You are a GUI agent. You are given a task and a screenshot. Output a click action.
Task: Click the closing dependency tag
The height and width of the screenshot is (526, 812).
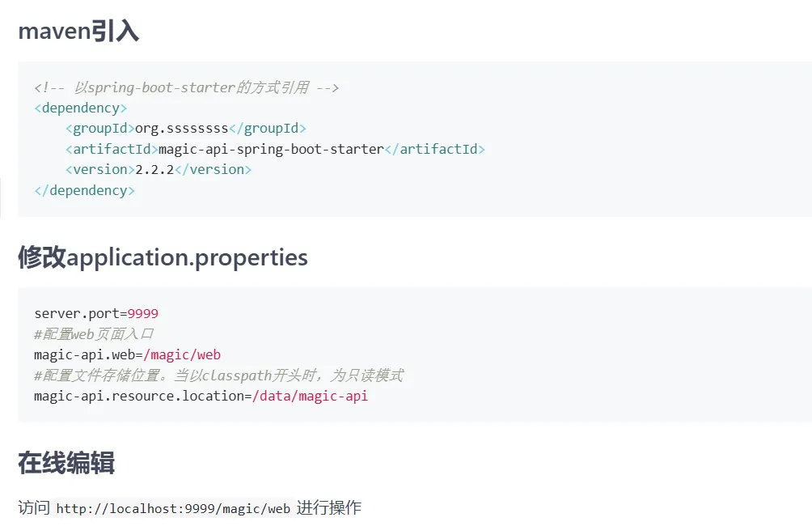coord(85,191)
